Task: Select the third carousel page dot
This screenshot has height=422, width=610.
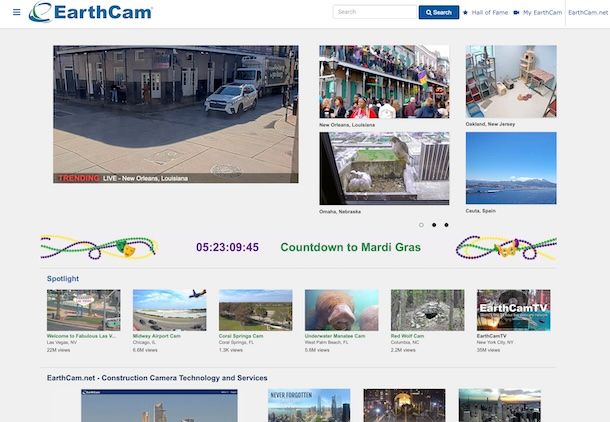Action: tap(446, 225)
